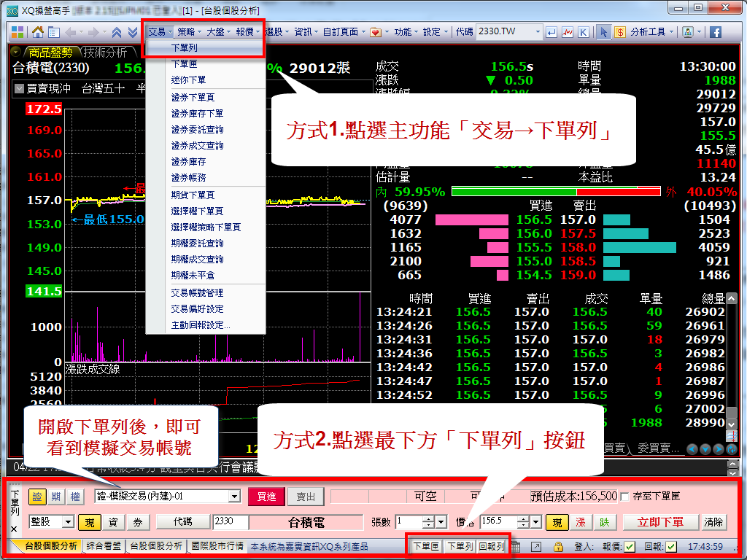Open the 綜合看盤 bottom tab
Viewport: 747px width, 560px height.
(104, 546)
